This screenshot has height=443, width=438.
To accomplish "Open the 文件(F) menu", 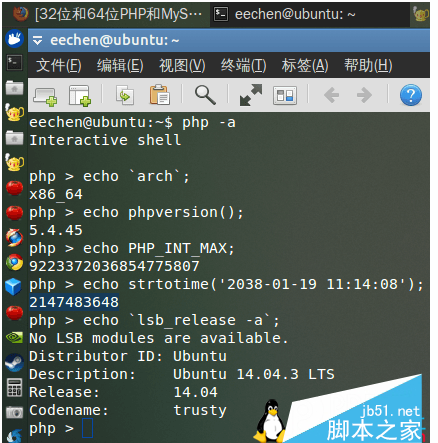I will pos(59,65).
